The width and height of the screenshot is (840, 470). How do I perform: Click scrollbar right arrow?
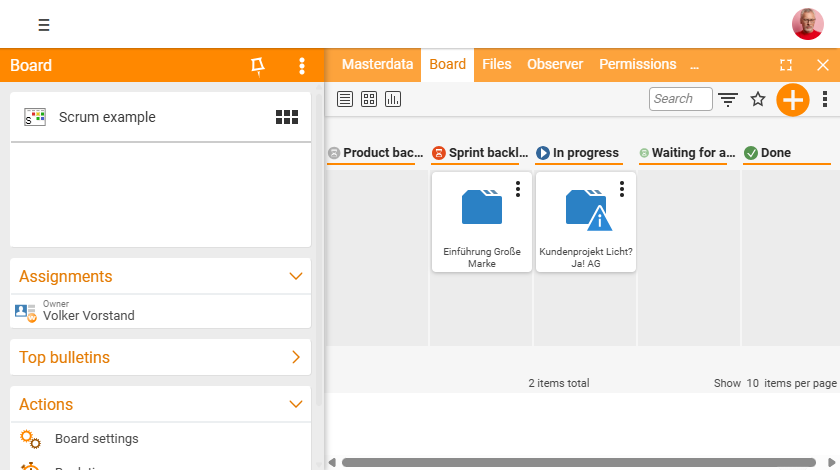831,462
